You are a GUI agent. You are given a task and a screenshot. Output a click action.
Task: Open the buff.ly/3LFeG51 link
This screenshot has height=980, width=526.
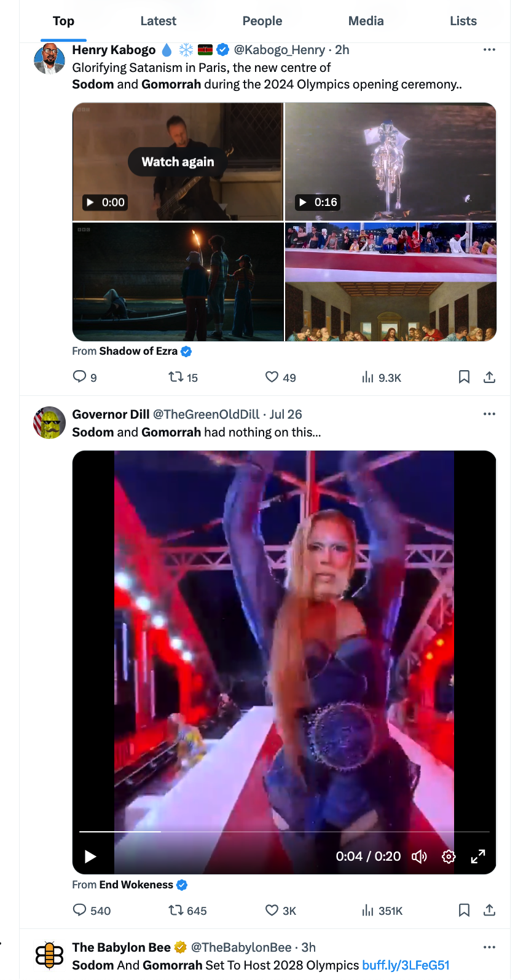click(406, 965)
